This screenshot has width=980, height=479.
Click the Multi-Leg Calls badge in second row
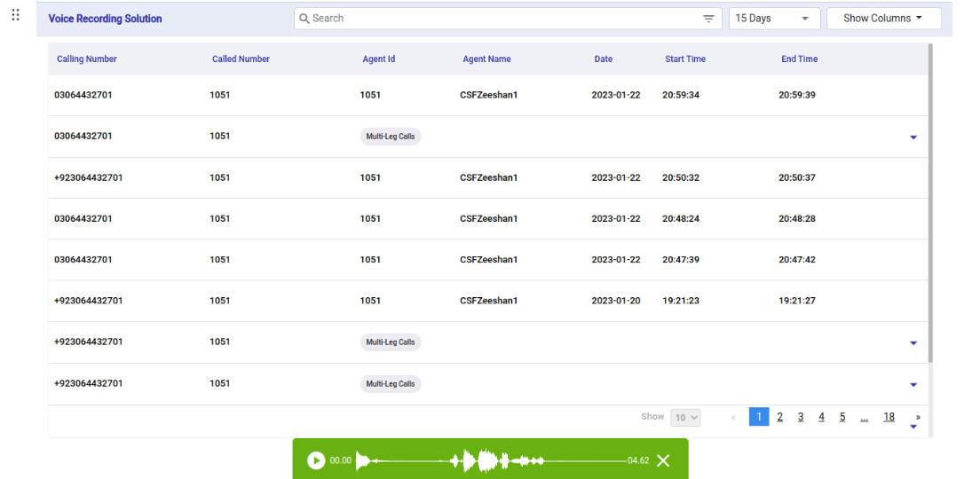coord(391,137)
